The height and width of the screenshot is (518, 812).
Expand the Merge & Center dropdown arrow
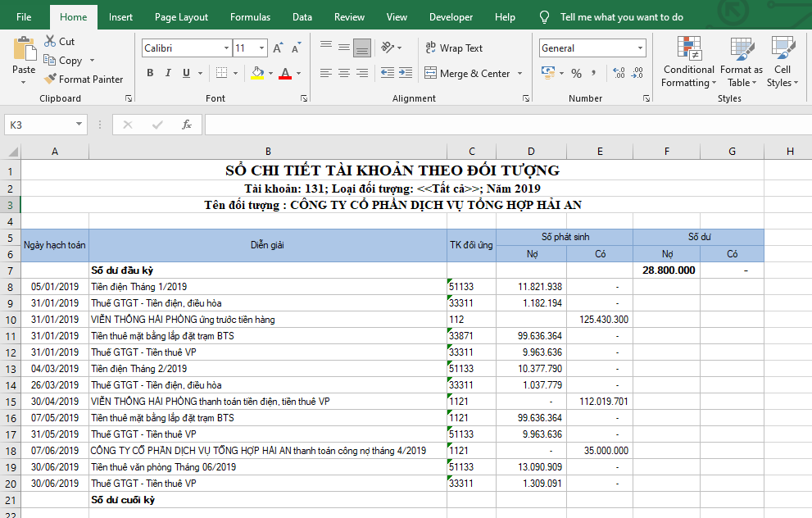point(519,74)
